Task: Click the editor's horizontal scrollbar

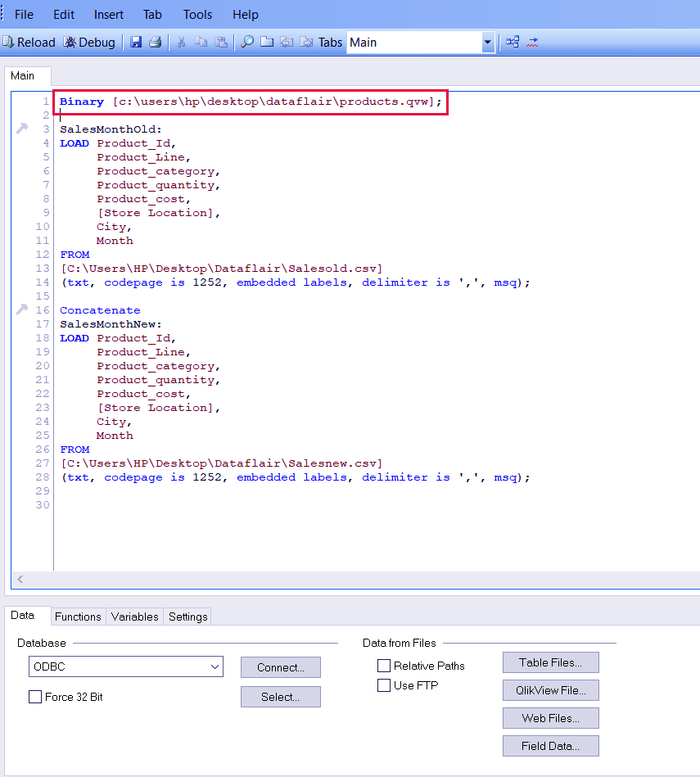Action: click(352, 580)
